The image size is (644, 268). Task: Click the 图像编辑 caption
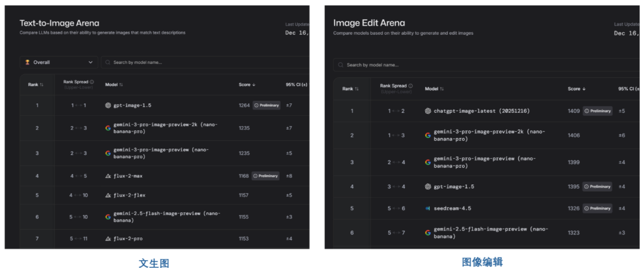(482, 262)
